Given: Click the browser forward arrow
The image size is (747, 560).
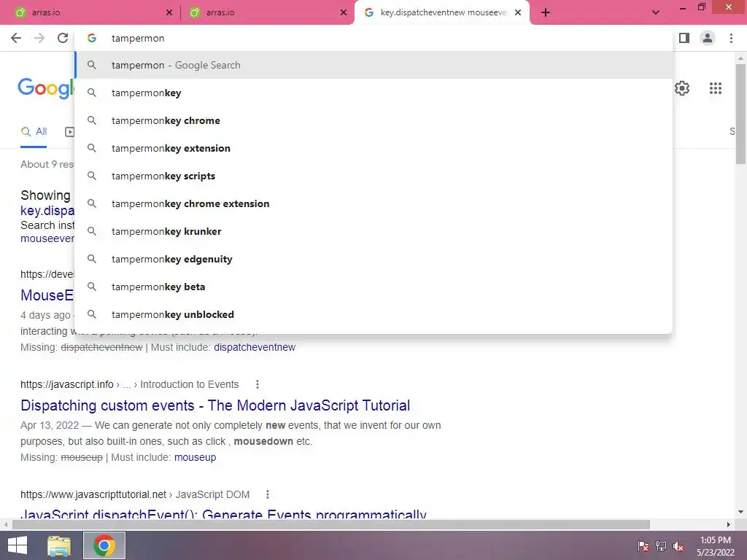Looking at the screenshot, I should coord(39,38).
